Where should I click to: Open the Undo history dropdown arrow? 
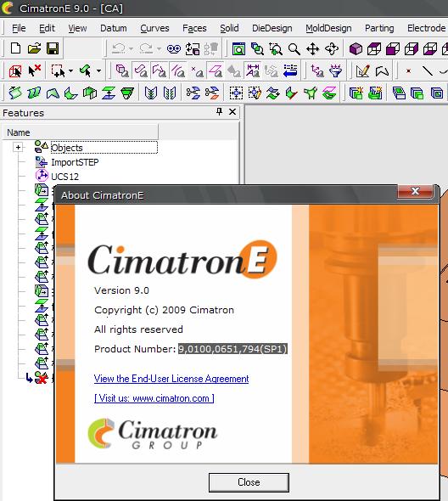click(131, 49)
